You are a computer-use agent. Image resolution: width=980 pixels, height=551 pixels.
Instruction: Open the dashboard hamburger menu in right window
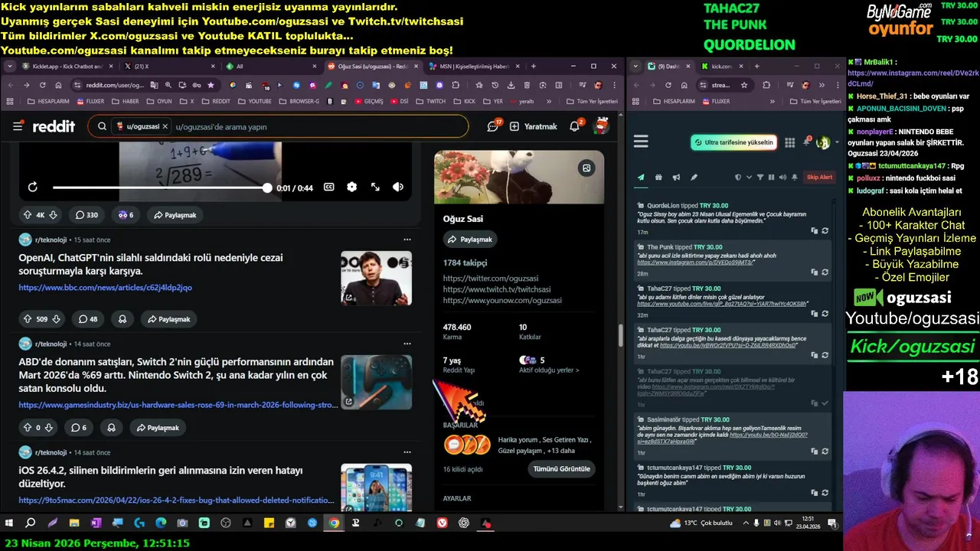click(641, 142)
